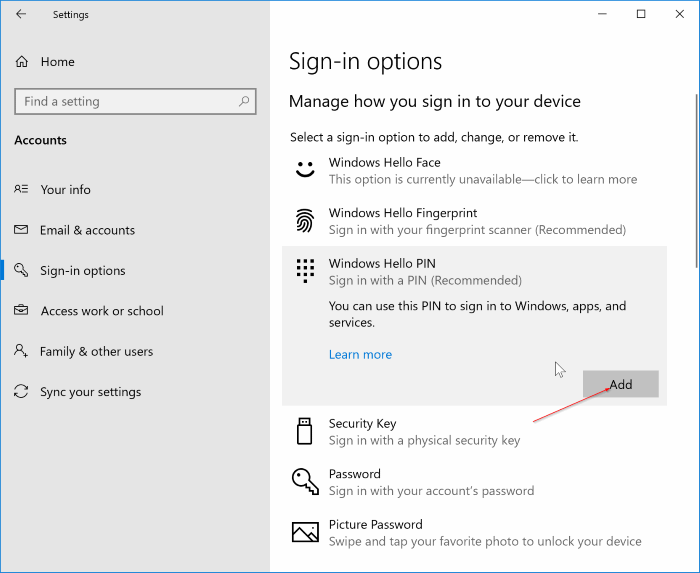
Task: Expand the Windows Hello Face option
Action: (x=474, y=170)
